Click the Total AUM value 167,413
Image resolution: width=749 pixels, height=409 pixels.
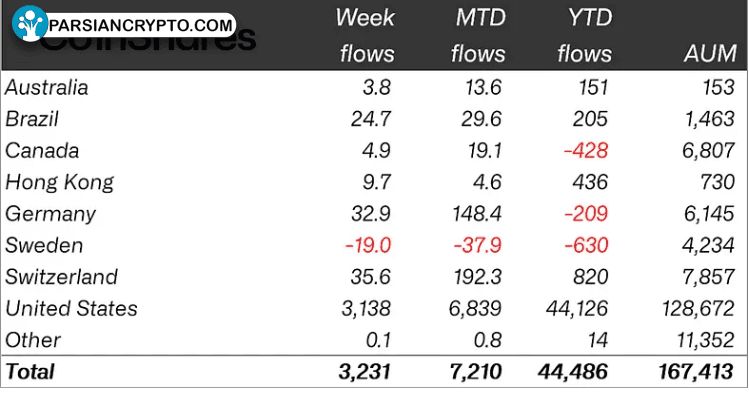[696, 372]
